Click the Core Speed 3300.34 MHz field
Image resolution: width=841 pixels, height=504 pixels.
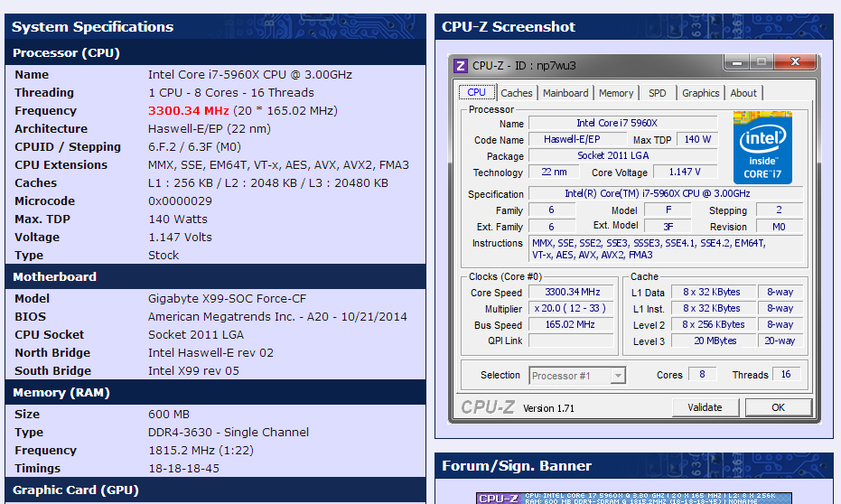click(573, 293)
